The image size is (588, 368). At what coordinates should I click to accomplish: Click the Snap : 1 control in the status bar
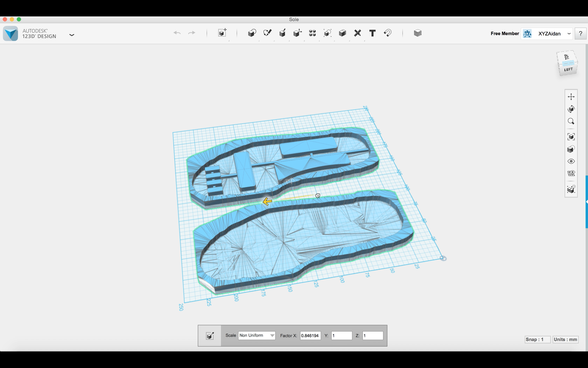coord(537,339)
